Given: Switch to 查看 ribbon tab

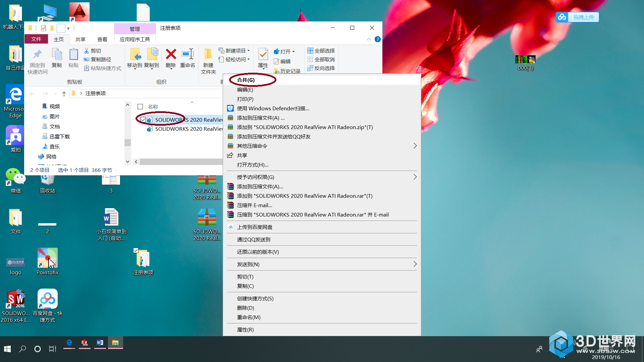Looking at the screenshot, I should click(102, 39).
